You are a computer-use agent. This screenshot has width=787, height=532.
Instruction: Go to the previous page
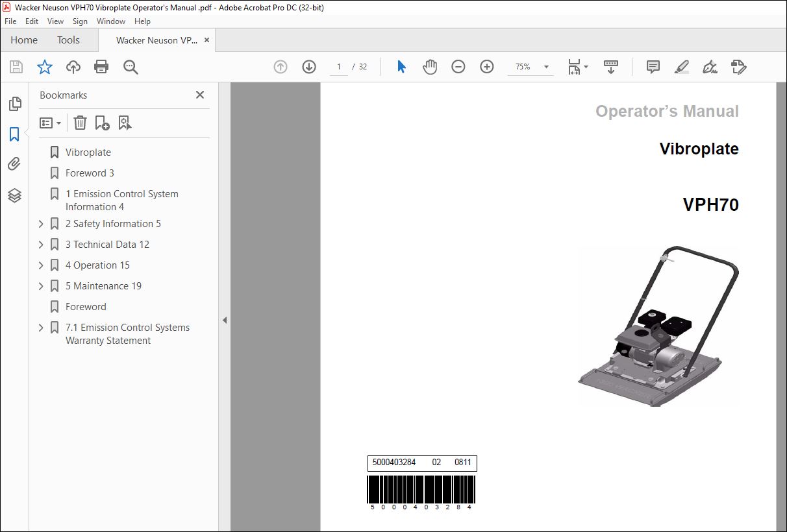pyautogui.click(x=281, y=67)
